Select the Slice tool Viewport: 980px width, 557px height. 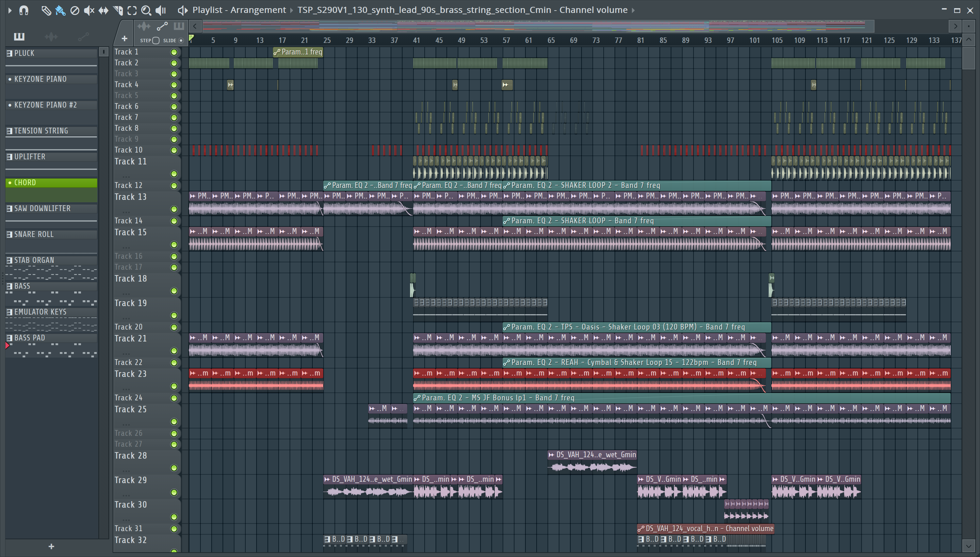pos(118,10)
